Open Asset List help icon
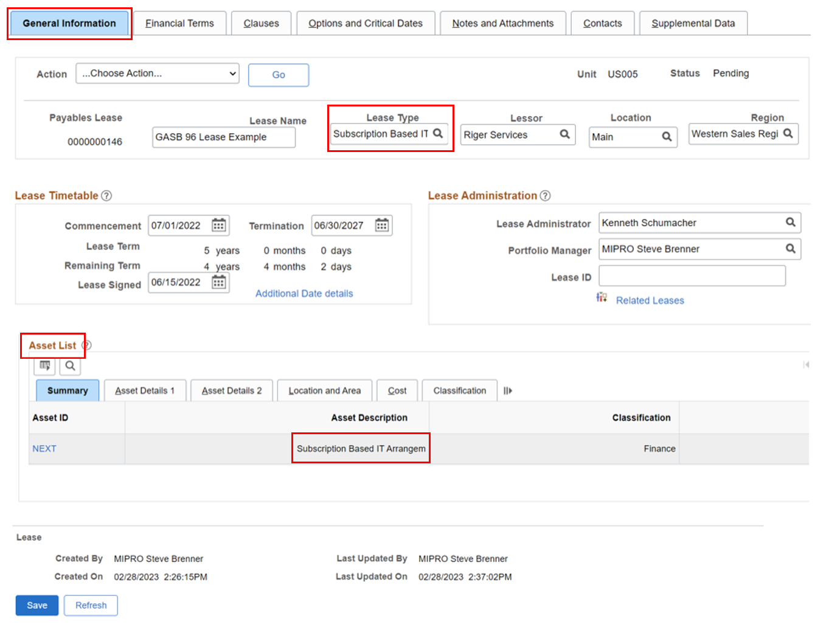The width and height of the screenshot is (826, 644). [x=86, y=345]
